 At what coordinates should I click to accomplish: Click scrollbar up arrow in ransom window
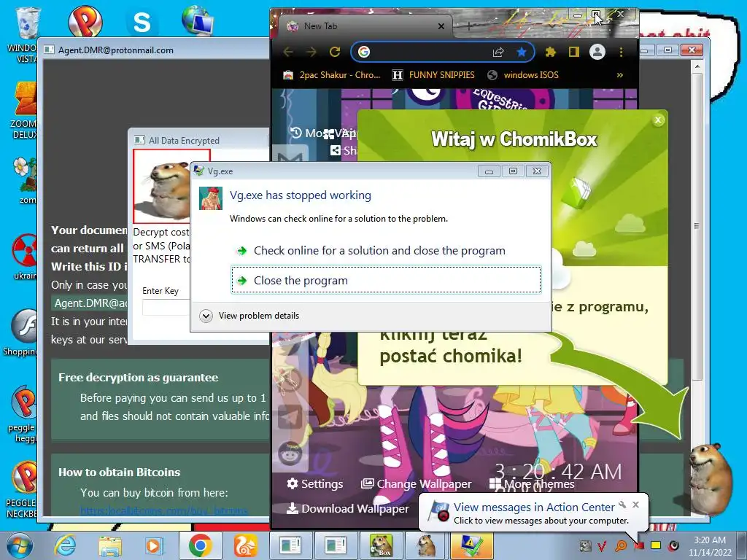[697, 66]
